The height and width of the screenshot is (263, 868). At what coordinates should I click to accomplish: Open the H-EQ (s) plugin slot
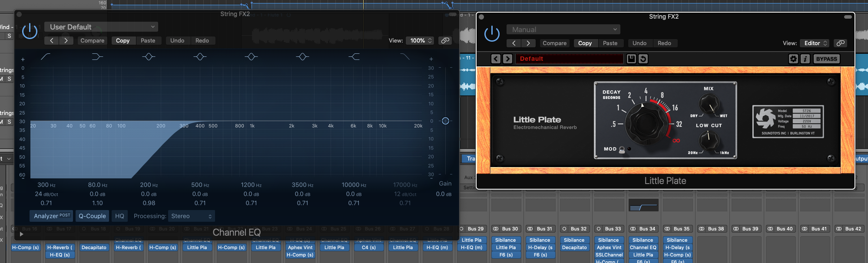60,255
